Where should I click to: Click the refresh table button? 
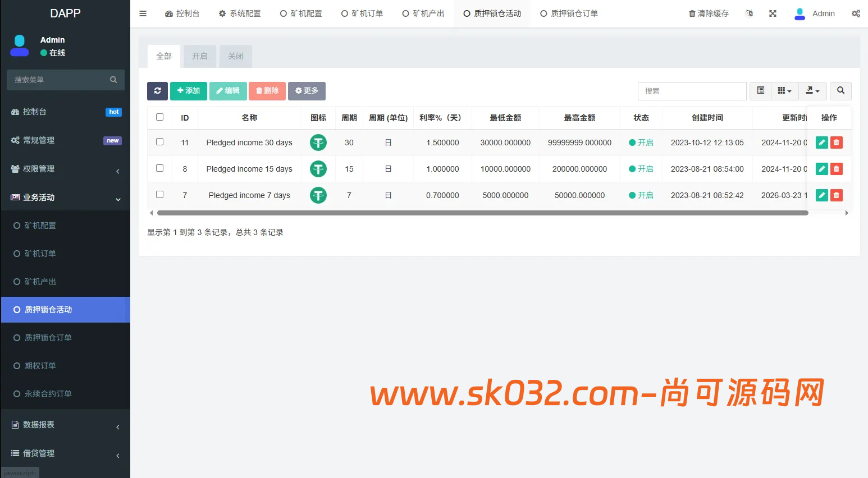(x=157, y=91)
